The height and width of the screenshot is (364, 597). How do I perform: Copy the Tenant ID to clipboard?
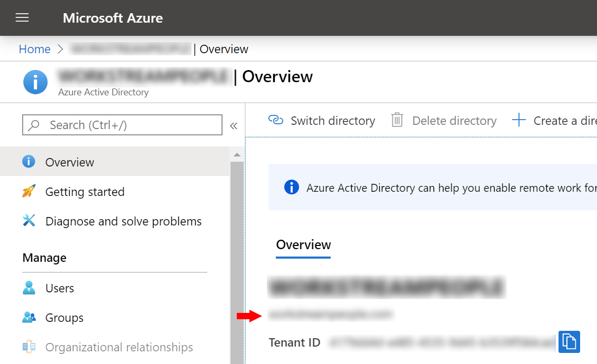[x=569, y=342]
